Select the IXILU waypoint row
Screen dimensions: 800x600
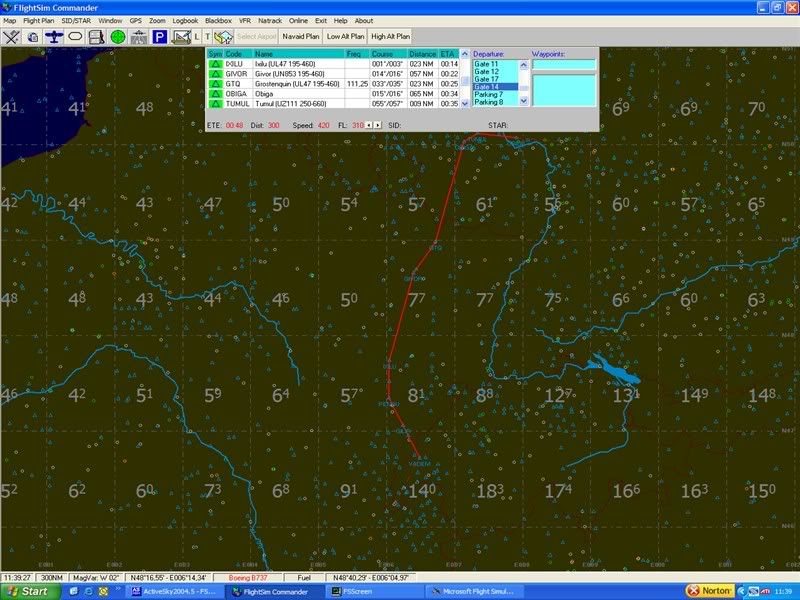coord(333,64)
